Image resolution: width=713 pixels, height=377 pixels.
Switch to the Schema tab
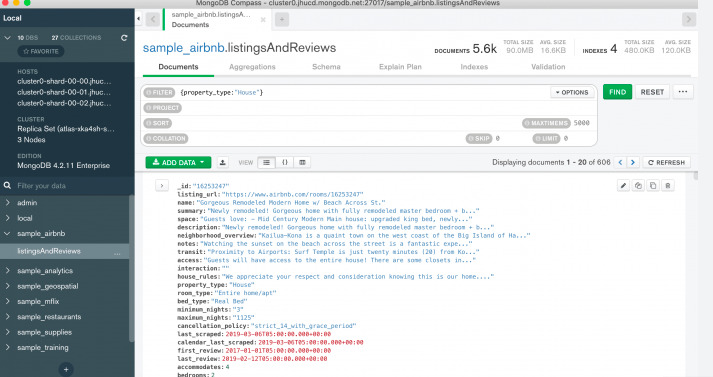[326, 67]
